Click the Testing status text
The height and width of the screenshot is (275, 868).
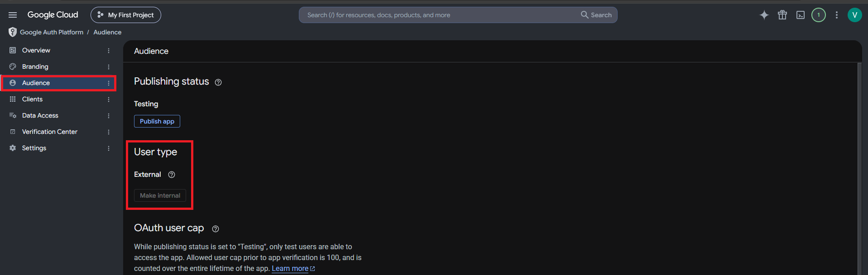[146, 104]
